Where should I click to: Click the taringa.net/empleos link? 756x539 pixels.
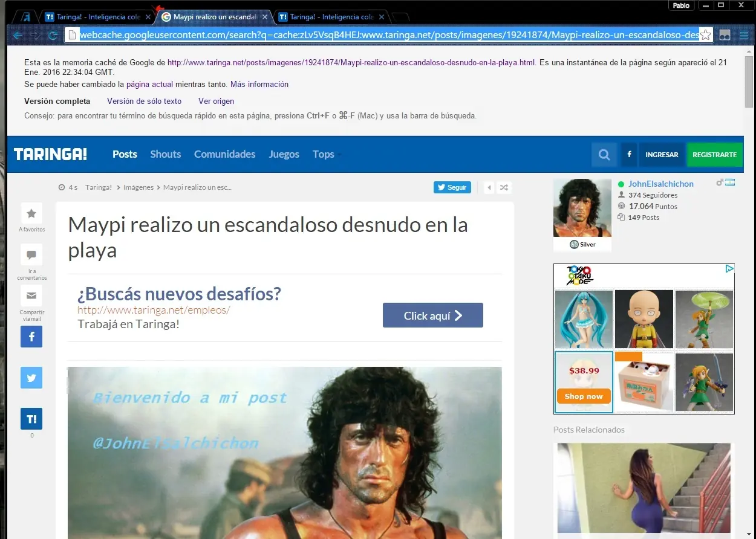click(154, 310)
